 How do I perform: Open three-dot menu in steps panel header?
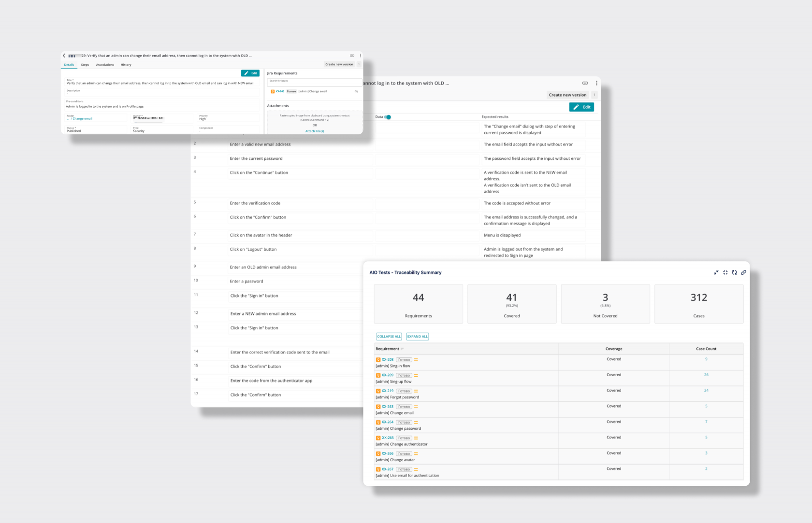click(x=596, y=83)
